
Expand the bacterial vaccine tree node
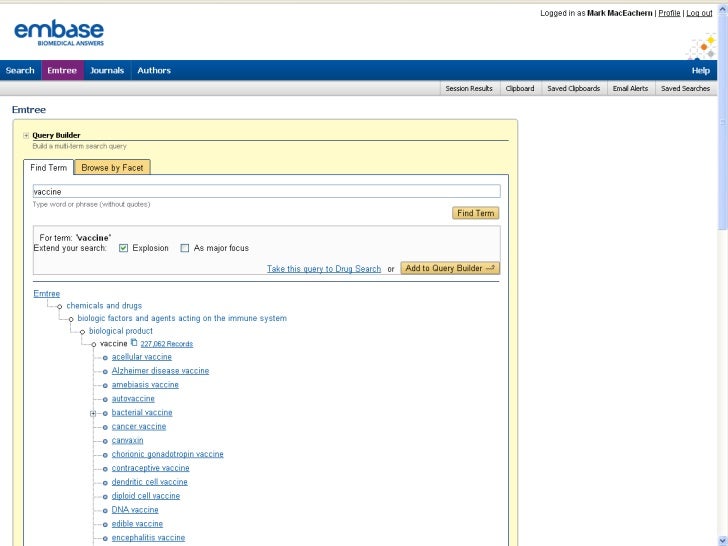93,413
